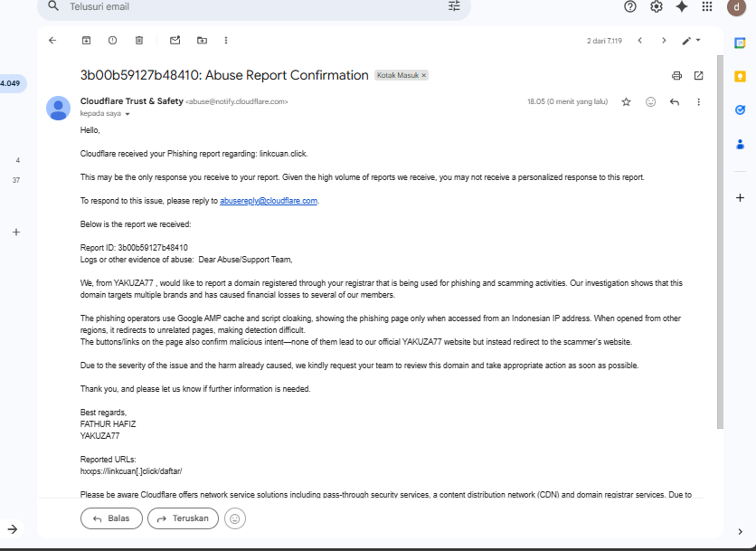The width and height of the screenshot is (756, 551).
Task: Show search options in search bar
Action: click(x=454, y=6)
